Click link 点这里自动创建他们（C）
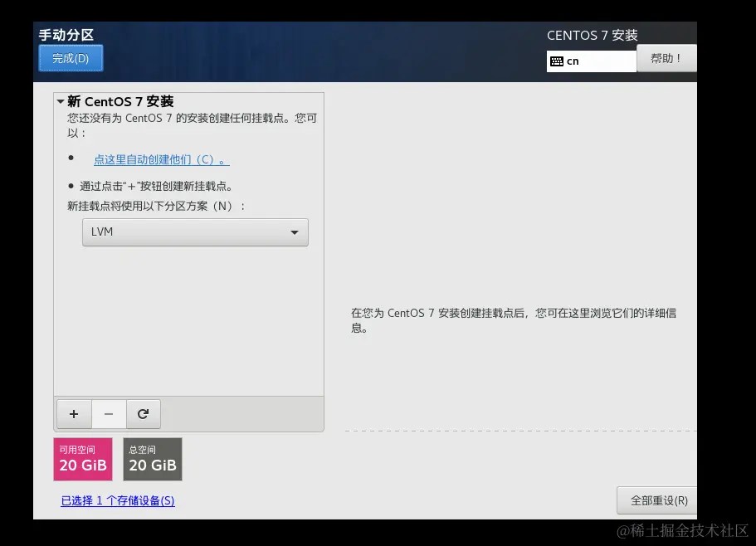This screenshot has width=756, height=546. point(162,159)
